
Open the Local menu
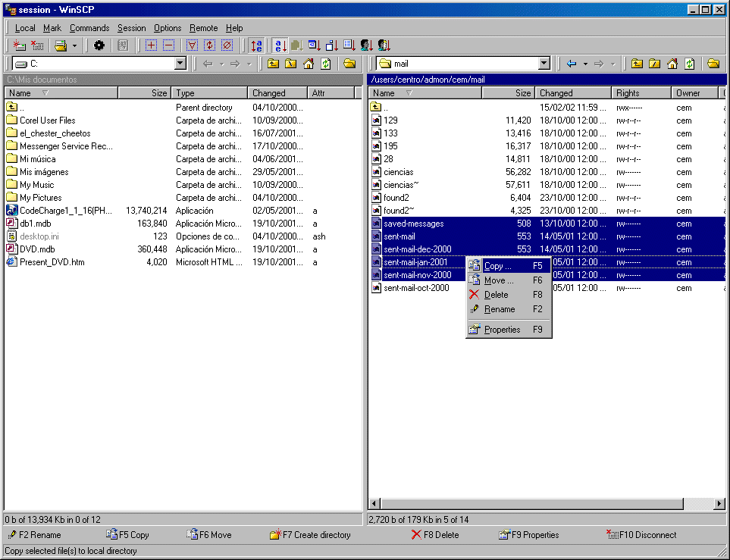25,28
